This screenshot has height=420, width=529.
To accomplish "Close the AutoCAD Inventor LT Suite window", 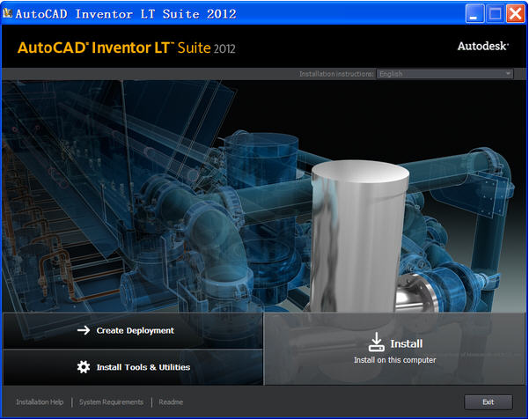I will pyautogui.click(x=516, y=14).
